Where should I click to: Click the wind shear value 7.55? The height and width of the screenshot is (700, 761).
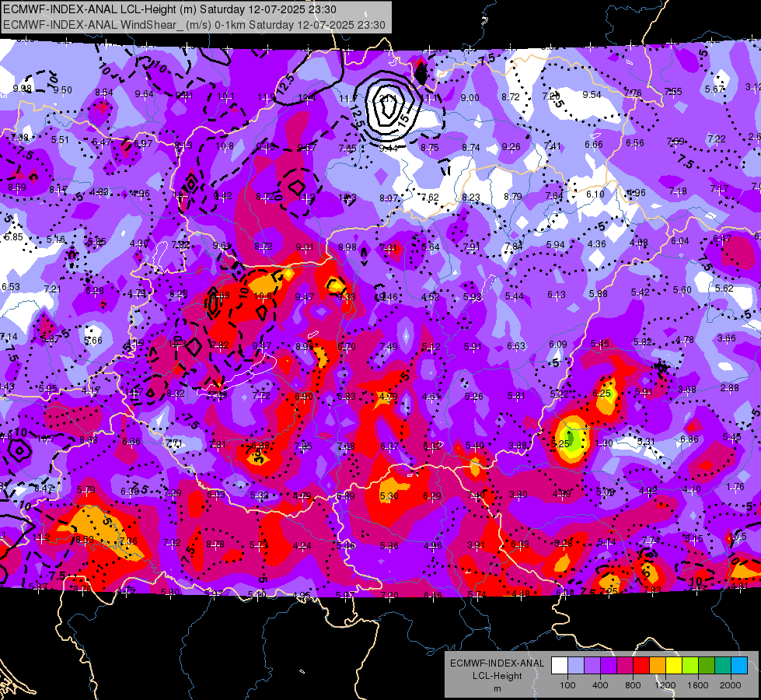673,91
